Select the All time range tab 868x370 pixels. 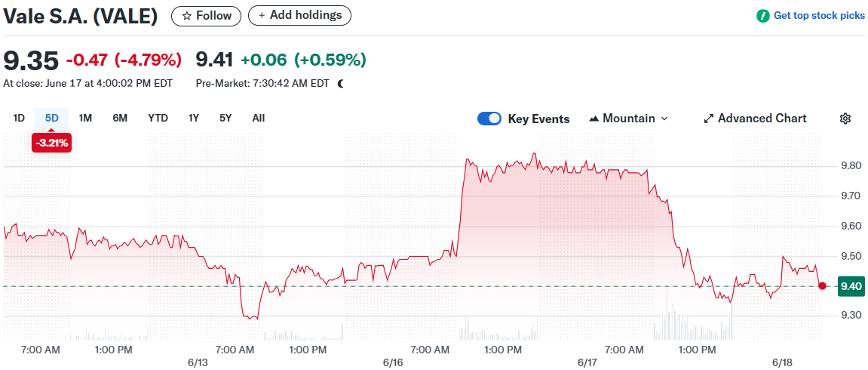259,118
